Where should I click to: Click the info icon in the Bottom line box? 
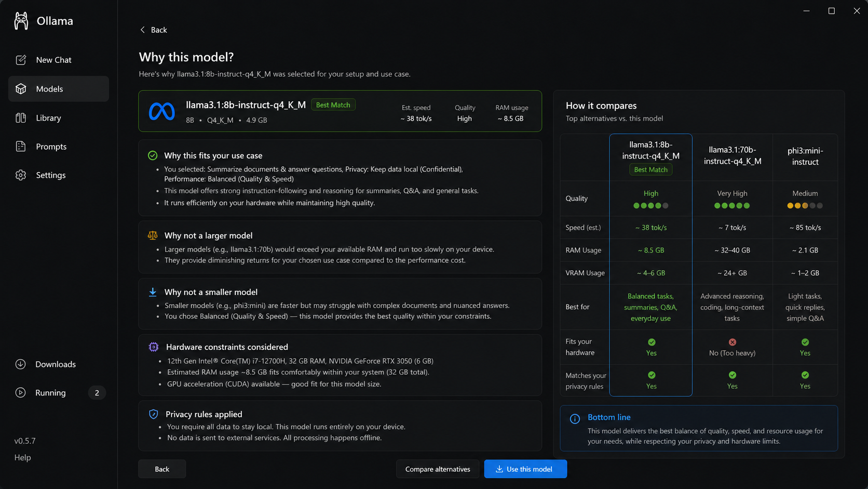point(575,419)
